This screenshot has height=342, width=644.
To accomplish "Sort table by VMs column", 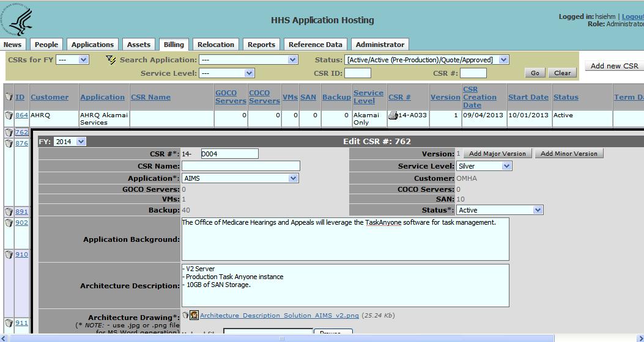I will [291, 97].
